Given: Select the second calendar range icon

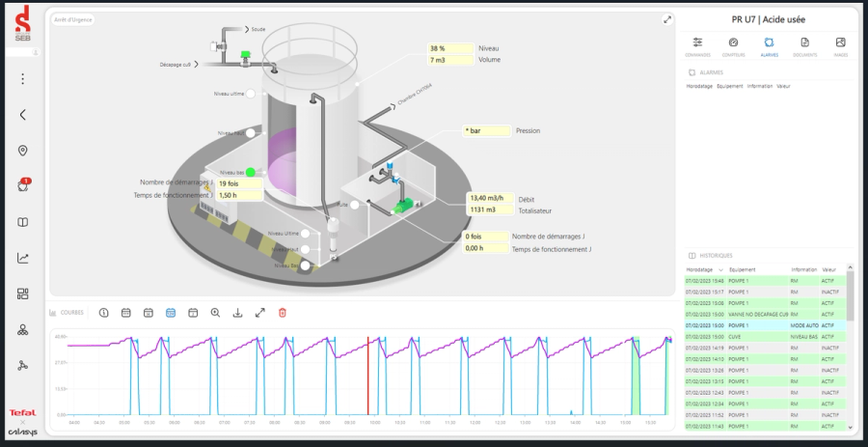Looking at the screenshot, I should click(149, 313).
